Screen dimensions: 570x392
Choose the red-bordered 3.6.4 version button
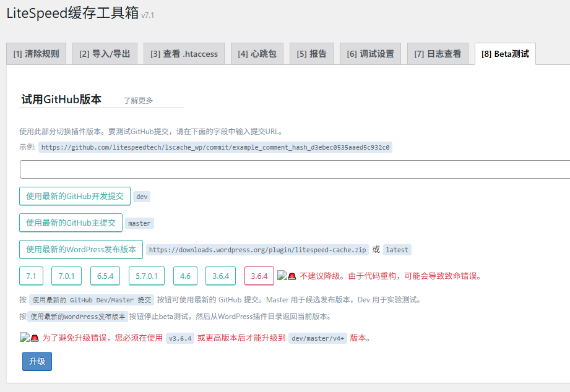coord(259,276)
